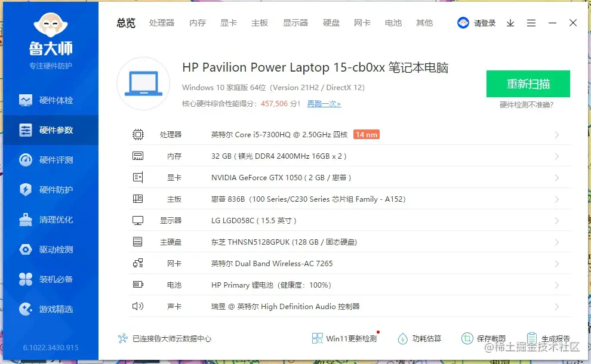Click the score value 457,506

274,104
